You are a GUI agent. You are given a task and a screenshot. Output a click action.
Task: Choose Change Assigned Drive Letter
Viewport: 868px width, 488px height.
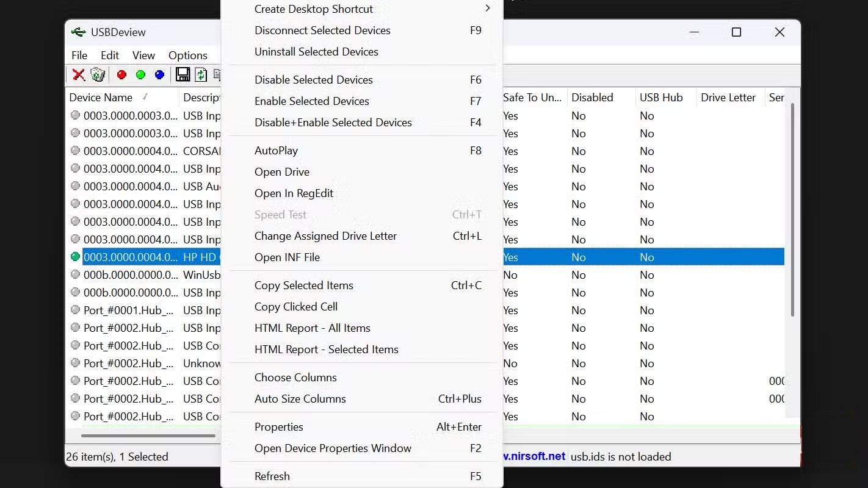point(362,236)
